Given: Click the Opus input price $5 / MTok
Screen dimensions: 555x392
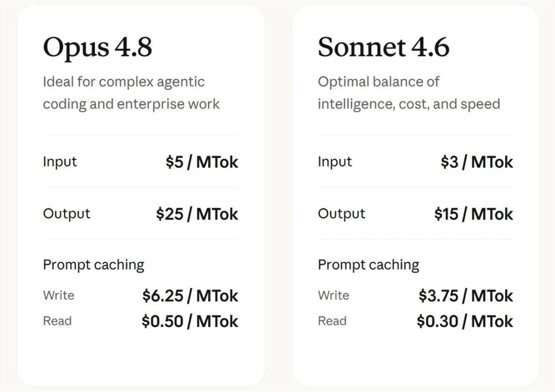Looking at the screenshot, I should click(202, 162).
